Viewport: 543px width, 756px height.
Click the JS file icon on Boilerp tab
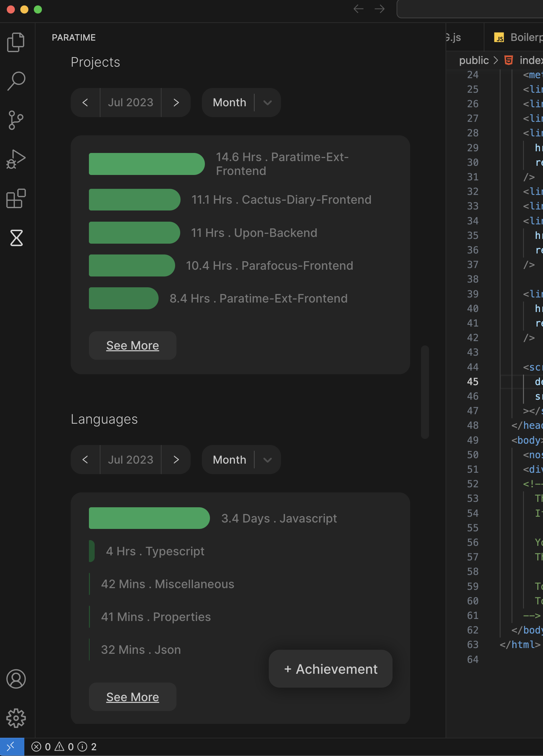click(499, 37)
